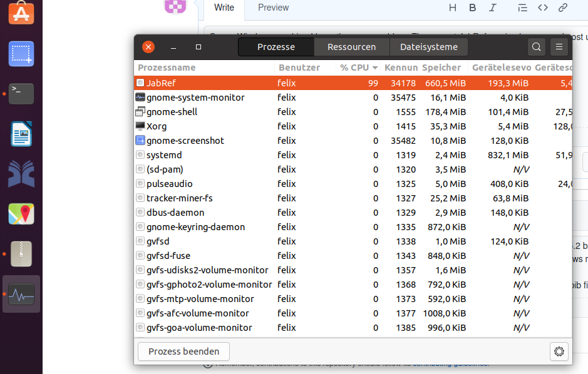Select the gvfs-gphoto2-volume-monitor process row
Image resolution: width=588 pixels, height=374 pixels.
click(x=353, y=285)
